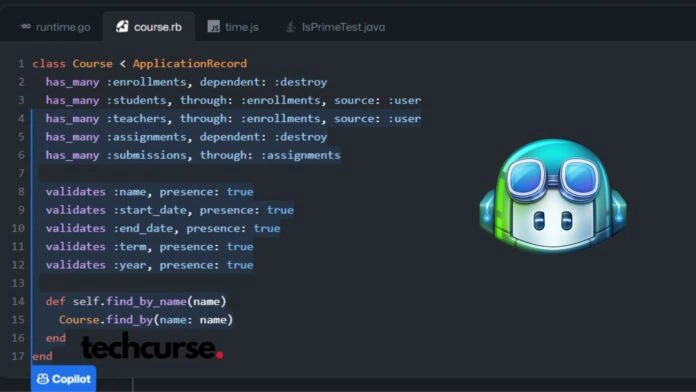Viewport: 696px width, 392px height.
Task: Click 'through: :assignments' on line 6
Action: click(x=270, y=155)
